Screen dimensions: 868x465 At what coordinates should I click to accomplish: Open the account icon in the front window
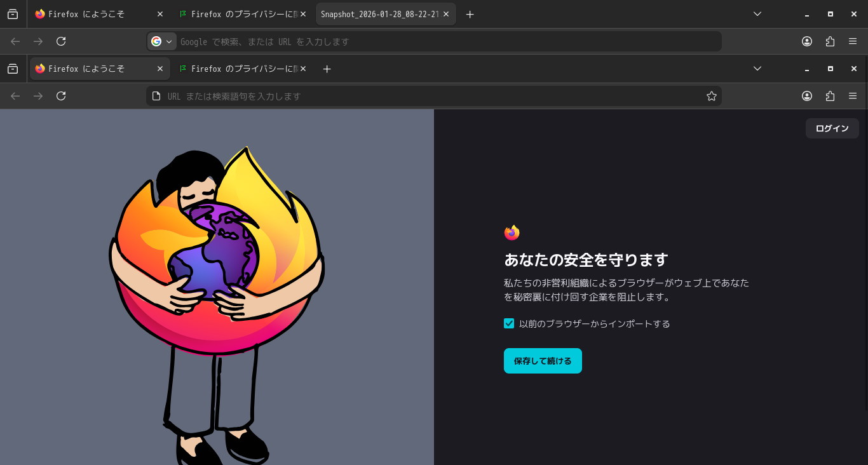click(807, 96)
